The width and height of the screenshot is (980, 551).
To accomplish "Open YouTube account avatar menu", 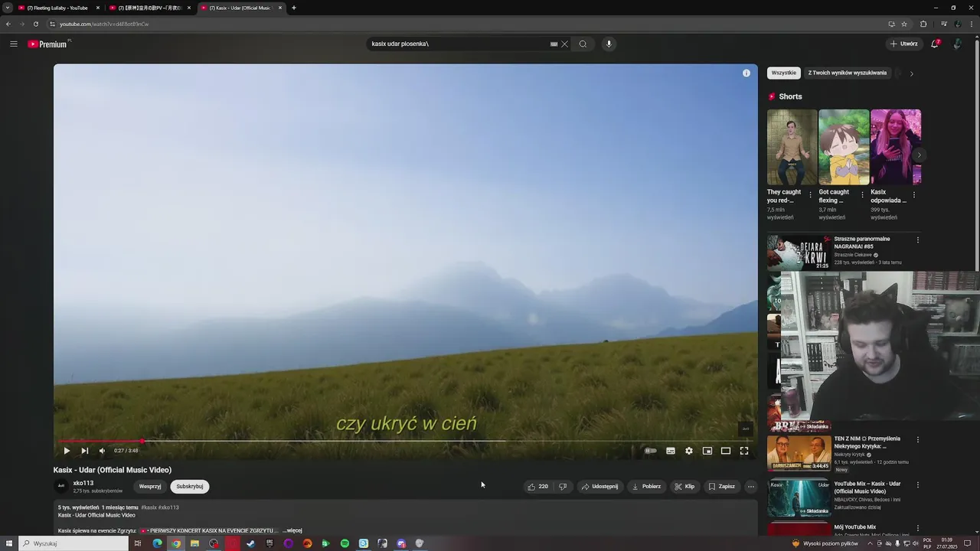I will click(957, 44).
